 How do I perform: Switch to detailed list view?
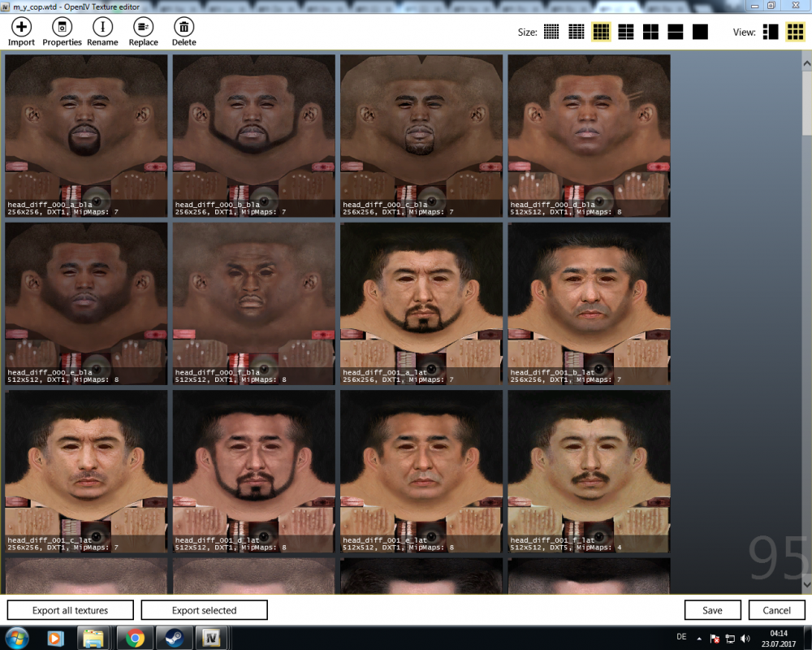[770, 32]
